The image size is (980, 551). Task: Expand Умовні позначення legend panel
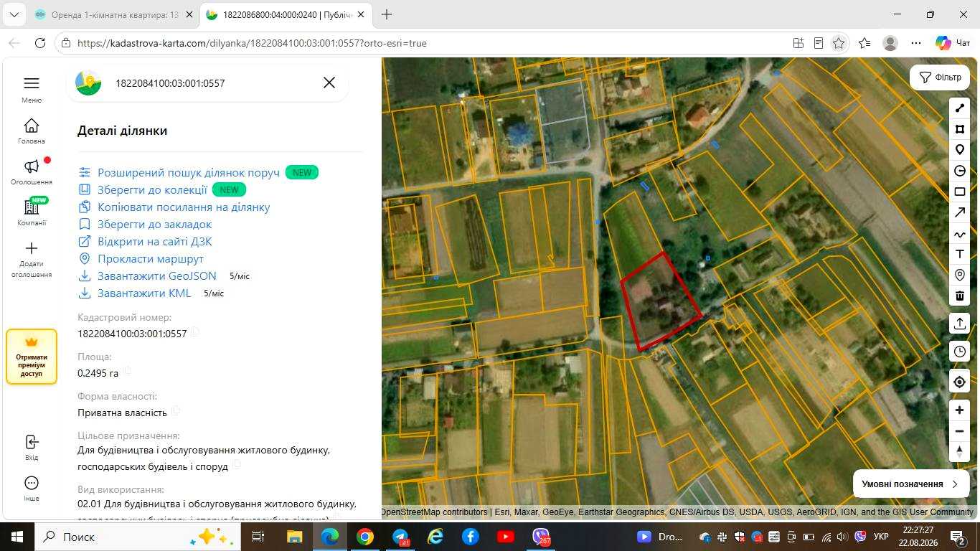910,484
